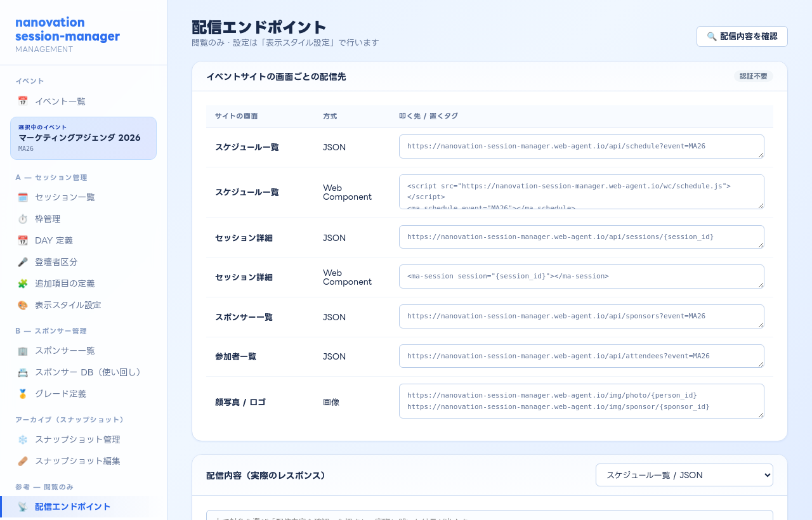Select 追加項目の定義 in sidebar
812x520 pixels.
83,283
